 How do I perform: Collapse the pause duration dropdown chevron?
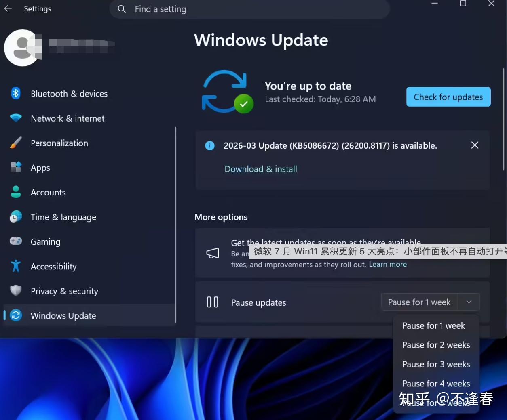[469, 302]
